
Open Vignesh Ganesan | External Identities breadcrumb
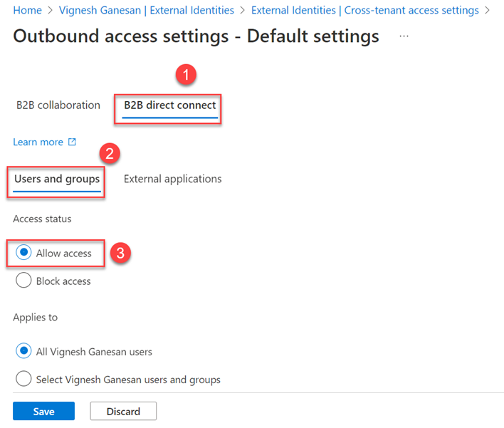[146, 11]
